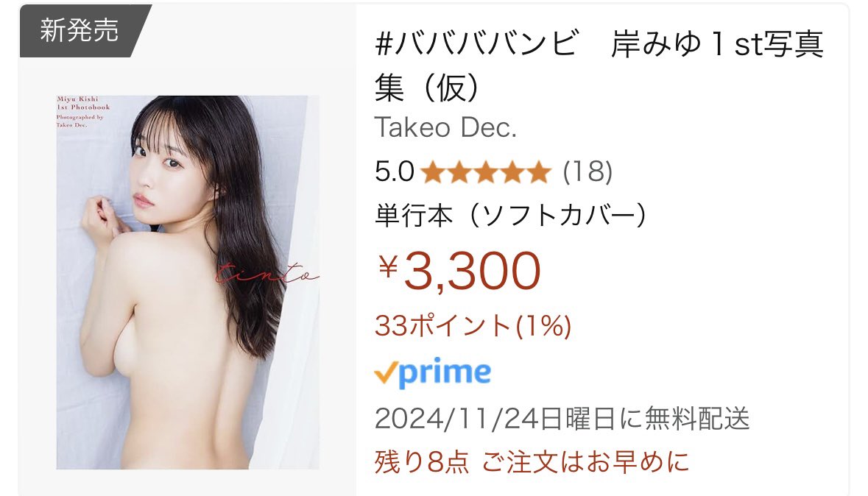
Task: Click the middle orange rating star
Action: coord(486,172)
